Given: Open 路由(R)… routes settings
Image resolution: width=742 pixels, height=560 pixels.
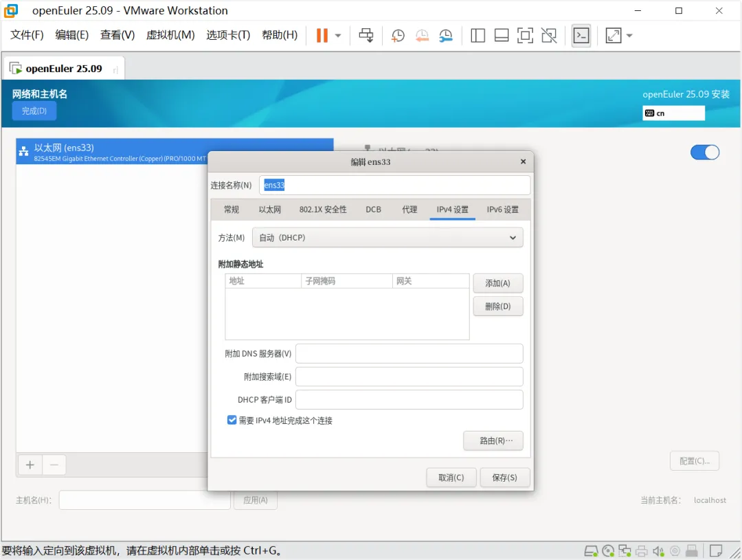Looking at the screenshot, I should 493,440.
